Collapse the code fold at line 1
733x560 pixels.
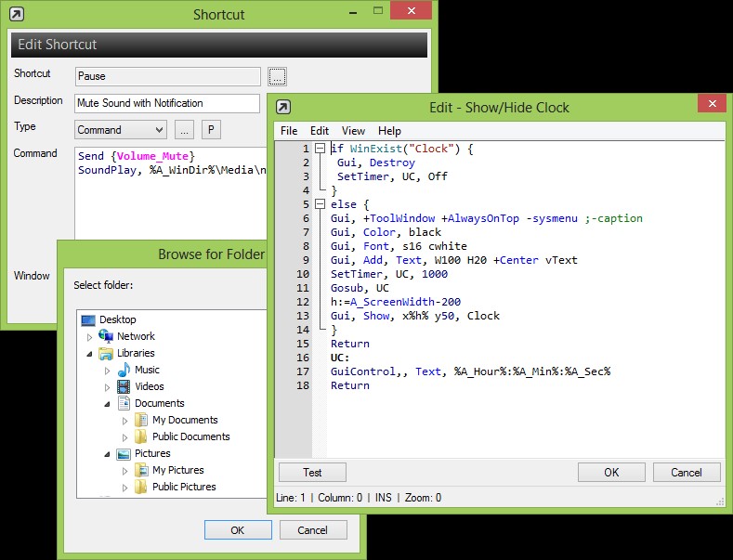[x=320, y=149]
